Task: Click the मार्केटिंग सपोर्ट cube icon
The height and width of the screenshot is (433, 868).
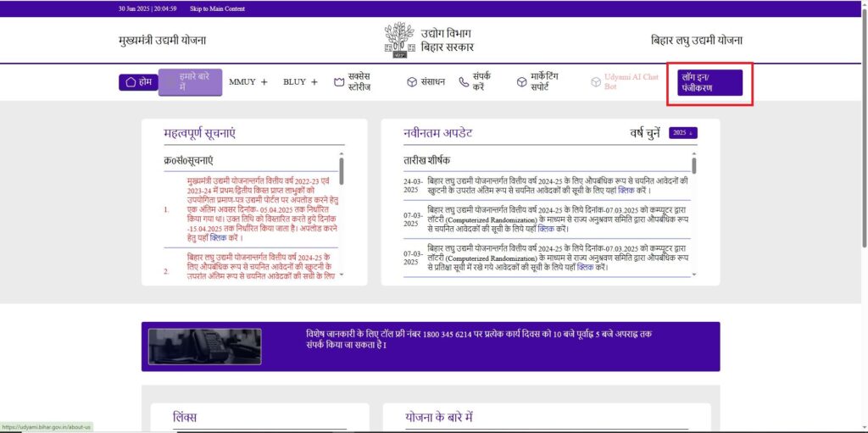Action: (x=521, y=82)
